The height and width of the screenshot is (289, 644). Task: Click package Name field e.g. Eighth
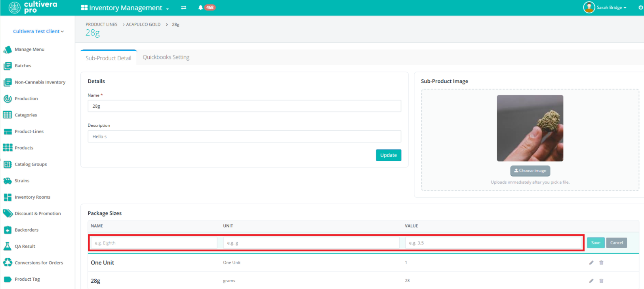coord(154,243)
